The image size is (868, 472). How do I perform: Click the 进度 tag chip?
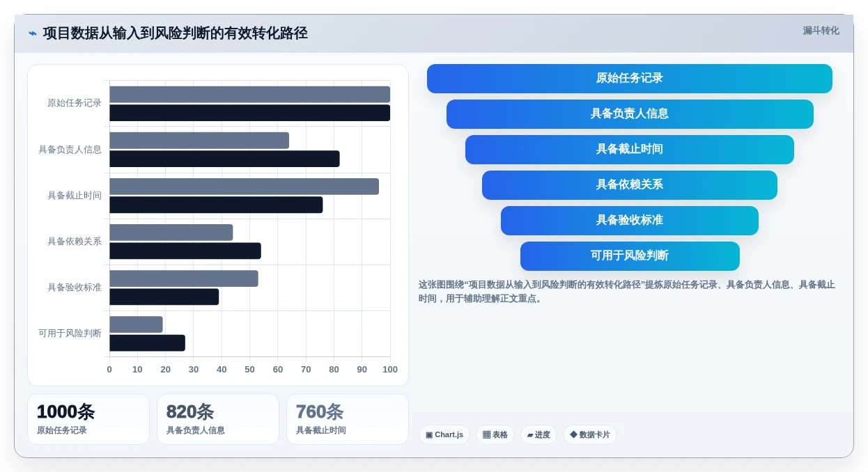point(538,435)
